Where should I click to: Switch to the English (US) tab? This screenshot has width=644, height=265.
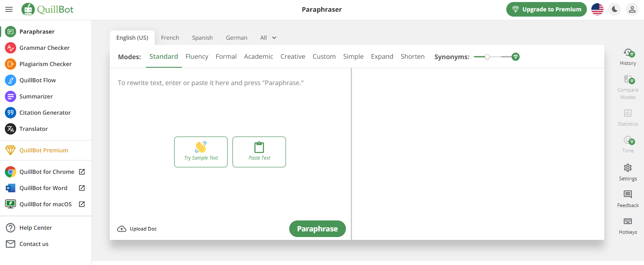(132, 38)
